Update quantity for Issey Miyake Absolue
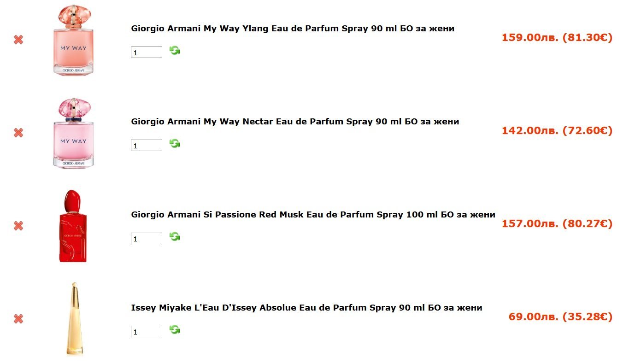Screen dimensions: 635x364 (x=175, y=329)
